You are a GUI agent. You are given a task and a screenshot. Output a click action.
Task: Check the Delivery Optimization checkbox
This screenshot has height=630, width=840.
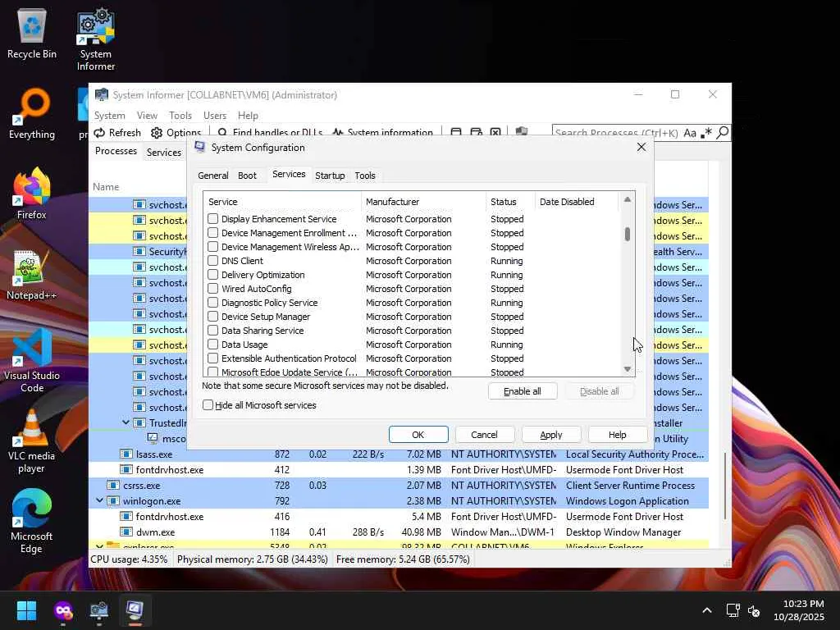click(x=212, y=274)
